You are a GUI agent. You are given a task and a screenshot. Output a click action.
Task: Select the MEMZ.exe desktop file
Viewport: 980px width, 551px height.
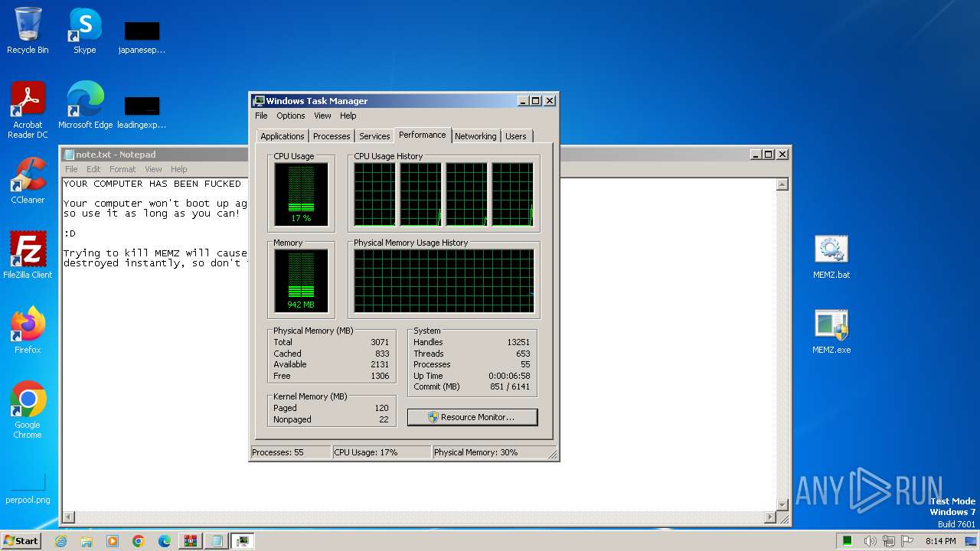point(831,331)
